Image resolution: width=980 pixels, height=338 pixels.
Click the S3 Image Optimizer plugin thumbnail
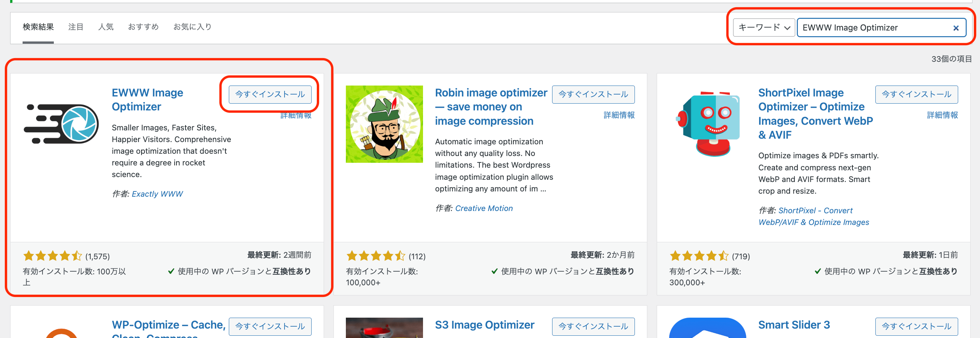[384, 328]
